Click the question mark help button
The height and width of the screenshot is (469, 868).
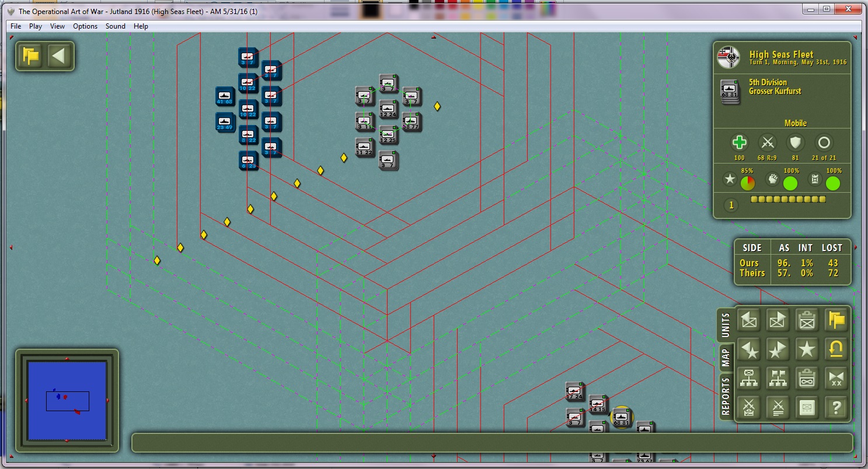(836, 408)
